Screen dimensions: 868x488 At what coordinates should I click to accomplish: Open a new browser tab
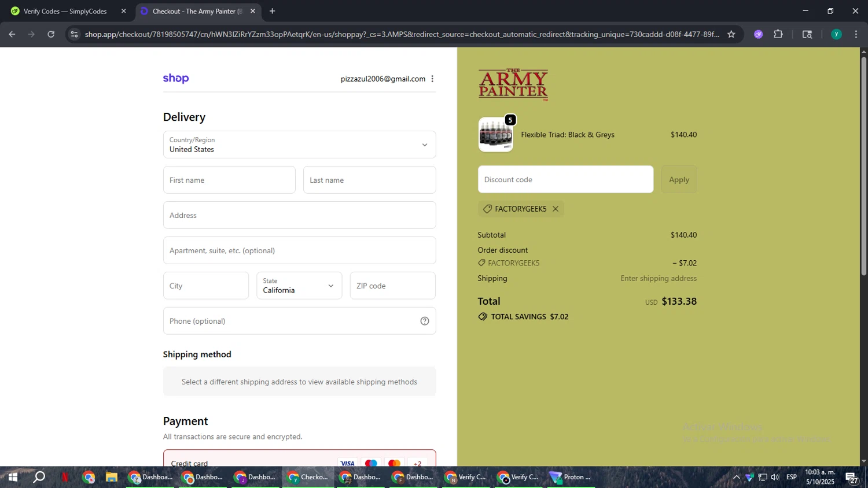272,11
